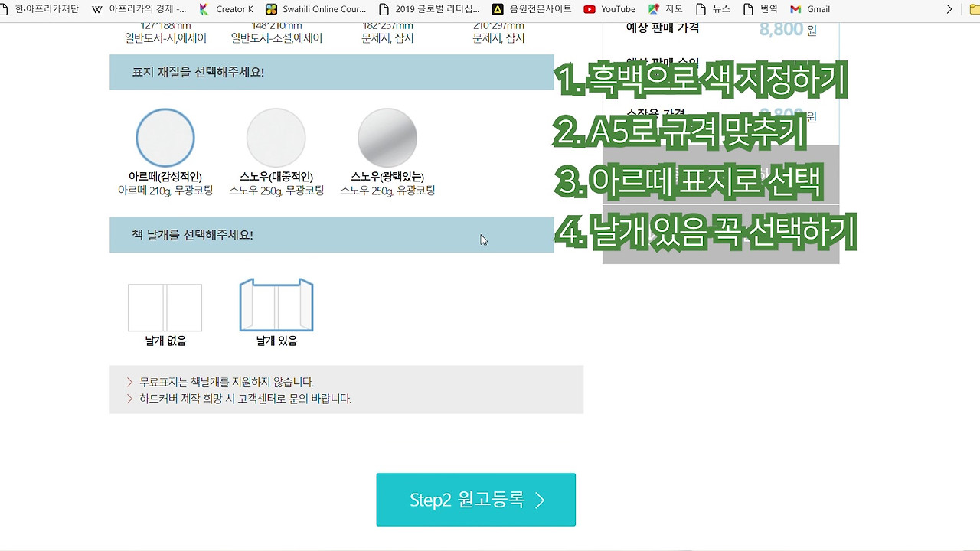This screenshot has height=551, width=980.
Task: Choose the 날개 있음 option
Action: tap(276, 313)
